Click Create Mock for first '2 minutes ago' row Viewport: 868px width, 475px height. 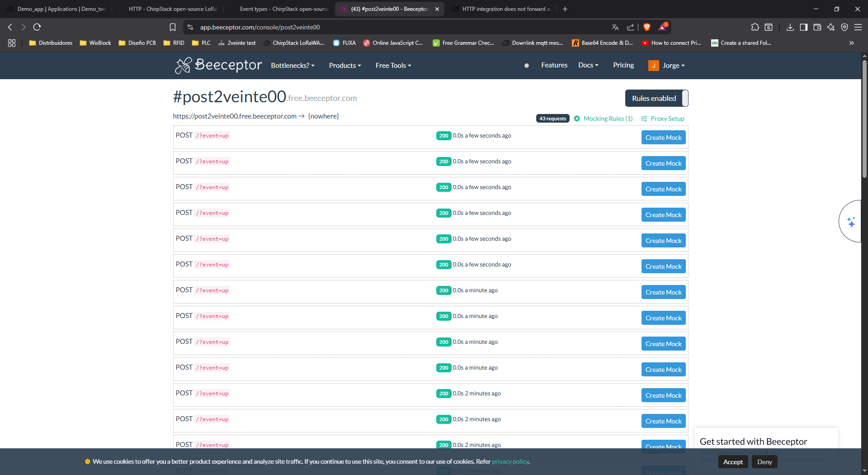point(663,395)
